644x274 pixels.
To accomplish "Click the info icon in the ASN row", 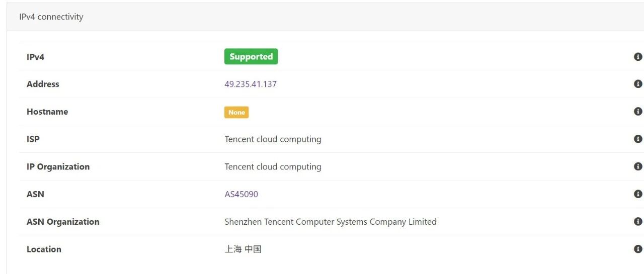I will (x=638, y=194).
